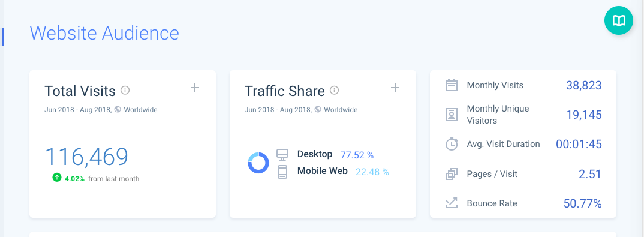Click the Website Audience heading

tap(104, 33)
